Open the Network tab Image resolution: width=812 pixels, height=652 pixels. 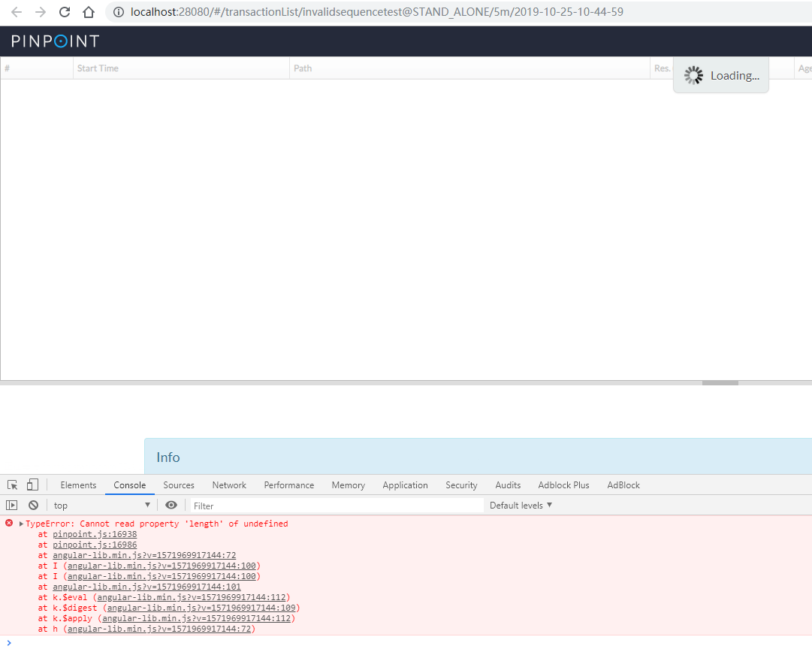click(229, 485)
